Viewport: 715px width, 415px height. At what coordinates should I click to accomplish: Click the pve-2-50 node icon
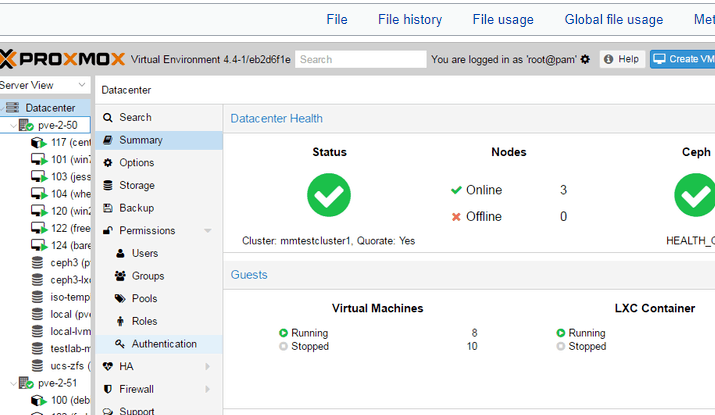click(26, 125)
